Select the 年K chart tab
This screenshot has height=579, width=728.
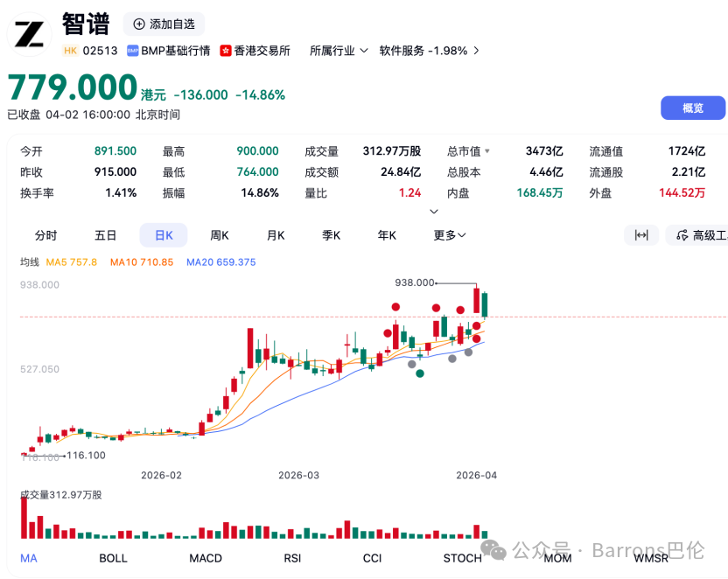[x=387, y=235]
